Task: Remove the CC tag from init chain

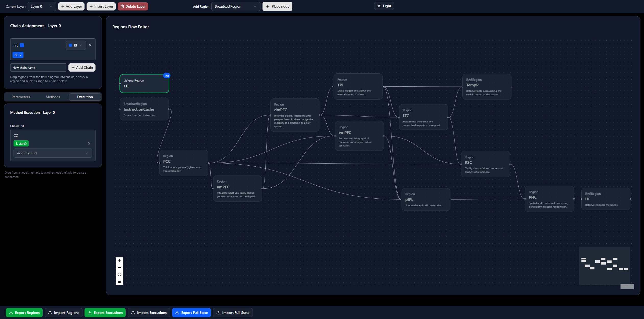Action: point(20,55)
